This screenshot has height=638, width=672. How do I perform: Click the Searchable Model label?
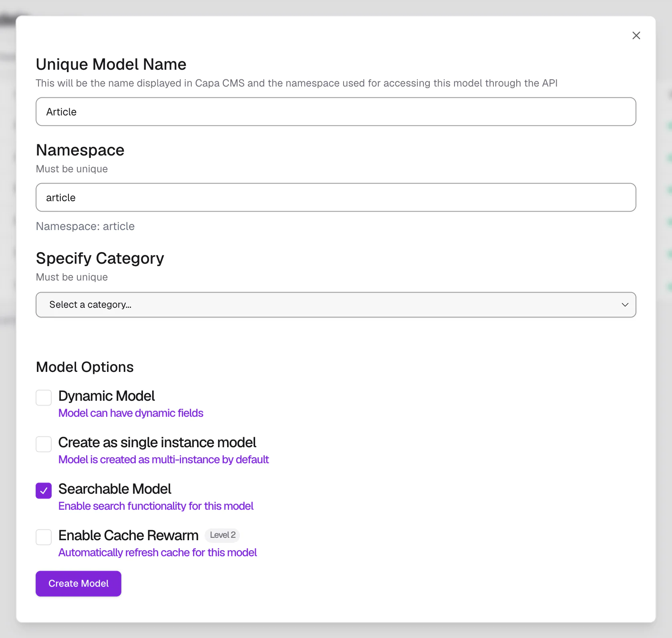(115, 489)
